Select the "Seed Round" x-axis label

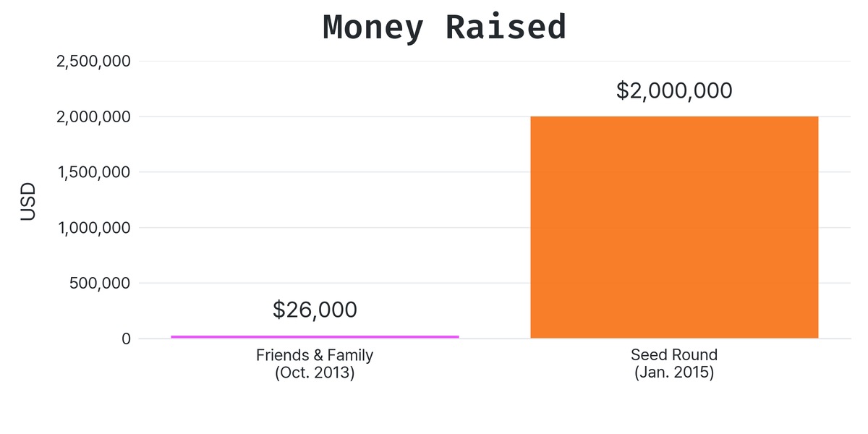[x=674, y=355]
